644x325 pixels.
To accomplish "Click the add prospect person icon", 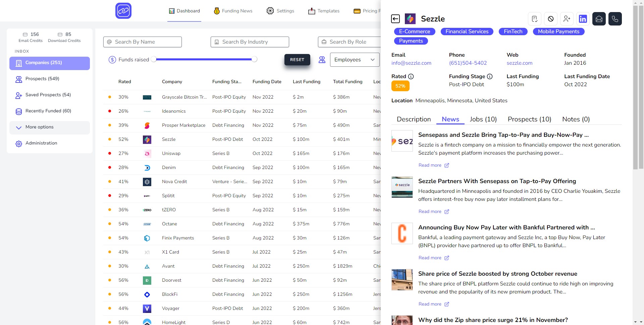I will pos(567,19).
